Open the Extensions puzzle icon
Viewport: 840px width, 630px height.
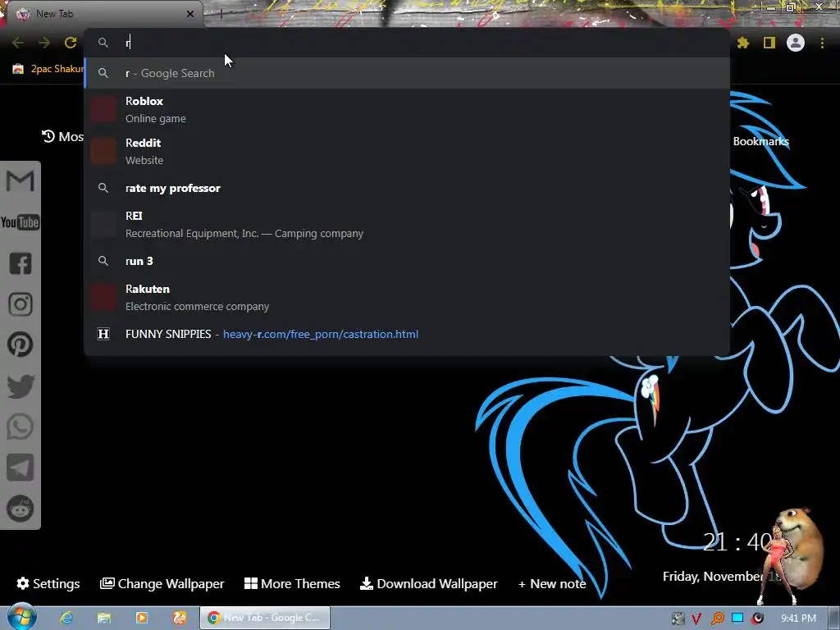coord(743,43)
